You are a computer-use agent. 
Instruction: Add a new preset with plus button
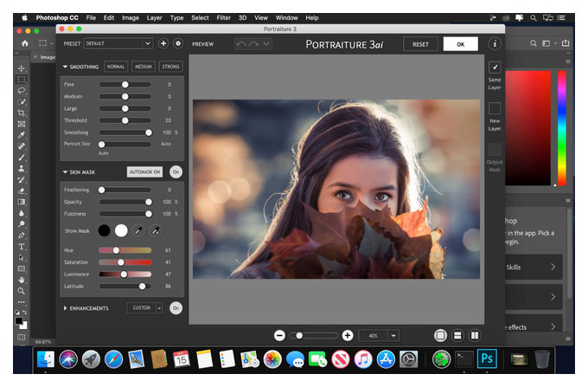[163, 43]
